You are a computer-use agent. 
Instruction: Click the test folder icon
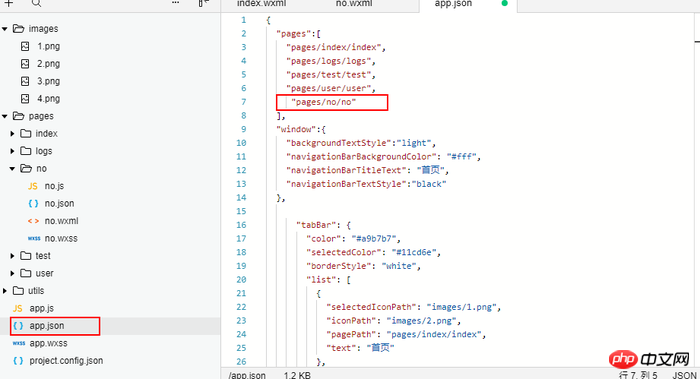pyautogui.click(x=26, y=255)
